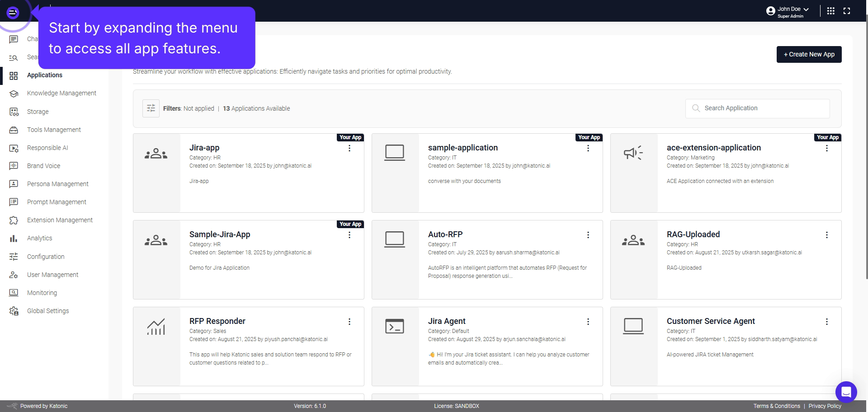Open the app launcher grid icon
868x412 pixels.
click(831, 10)
